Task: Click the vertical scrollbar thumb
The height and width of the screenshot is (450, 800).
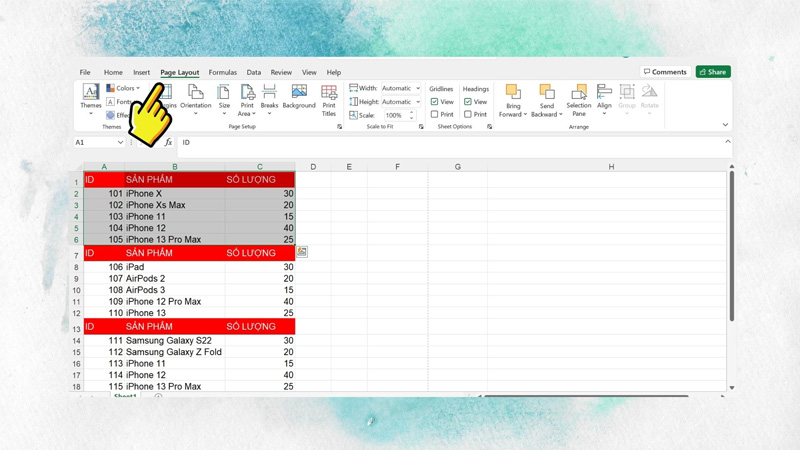Action: point(732,246)
